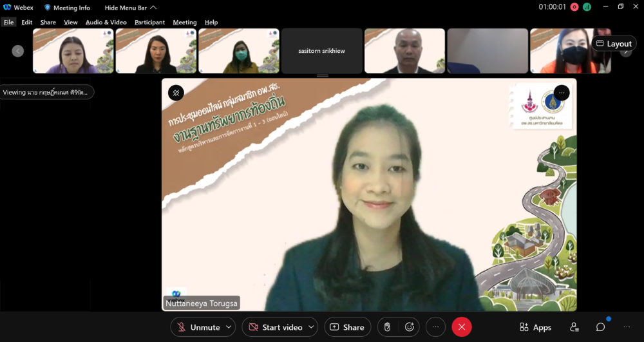Click the raise hand icon
This screenshot has width=644, height=342.
tap(387, 327)
